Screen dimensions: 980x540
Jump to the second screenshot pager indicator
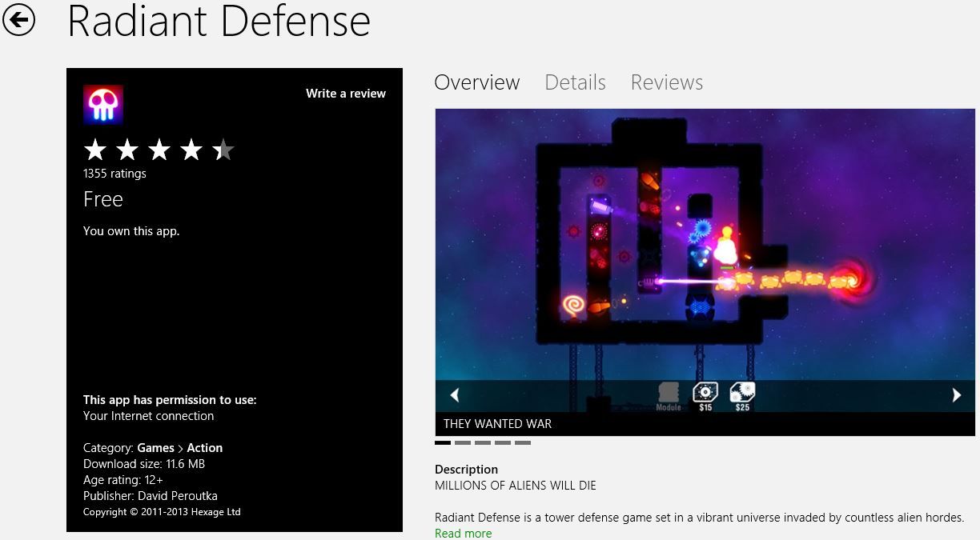pyautogui.click(x=463, y=442)
